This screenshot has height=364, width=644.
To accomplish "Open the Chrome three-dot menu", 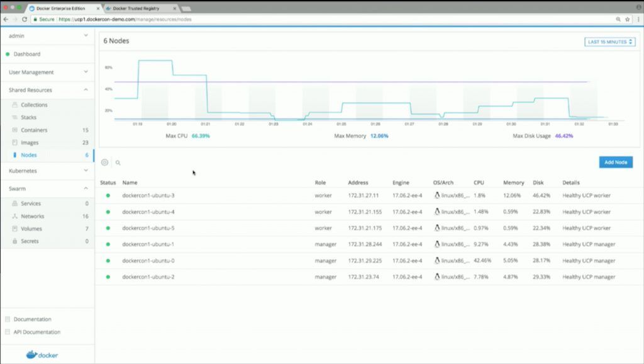I will point(638,20).
